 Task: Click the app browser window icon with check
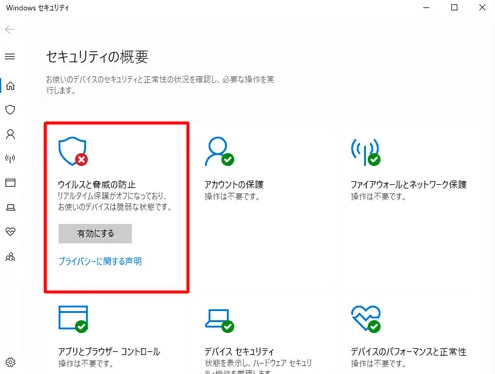point(73,319)
